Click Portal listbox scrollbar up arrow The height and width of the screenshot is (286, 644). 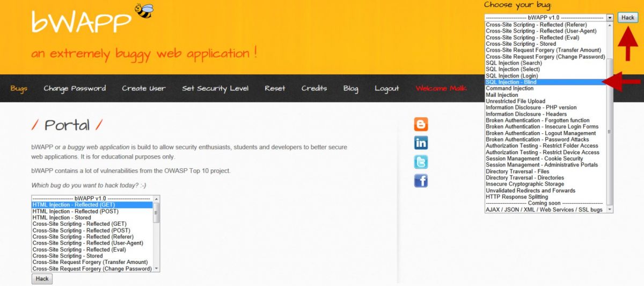(x=156, y=198)
